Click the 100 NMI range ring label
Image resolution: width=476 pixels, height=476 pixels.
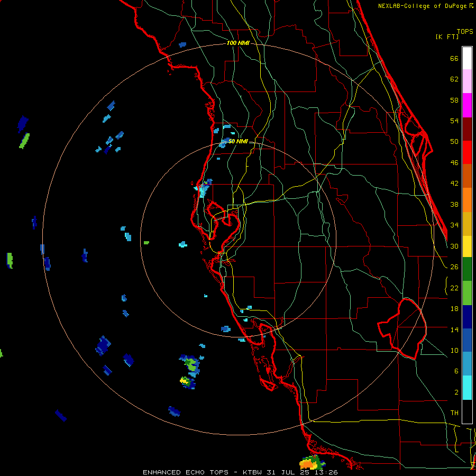pyautogui.click(x=238, y=43)
